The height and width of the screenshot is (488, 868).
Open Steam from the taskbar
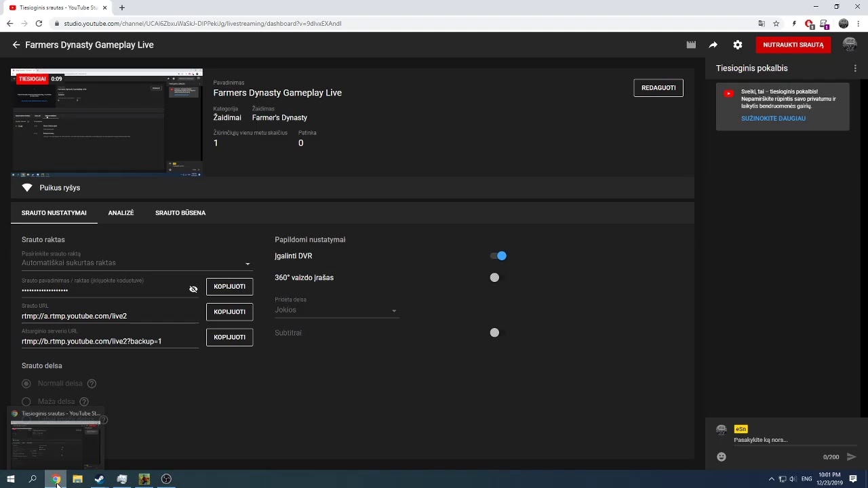100,479
